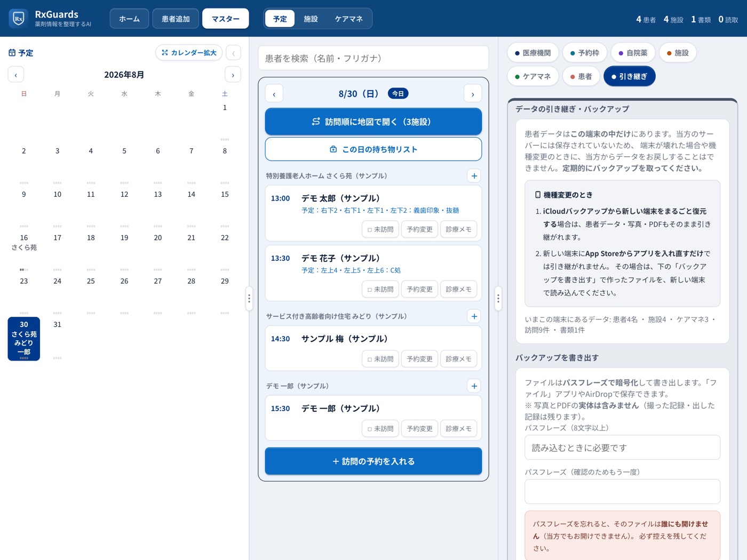This screenshot has height=560, width=747.
Task: Open 診療メモ for デモ 花子
Action: click(x=458, y=289)
